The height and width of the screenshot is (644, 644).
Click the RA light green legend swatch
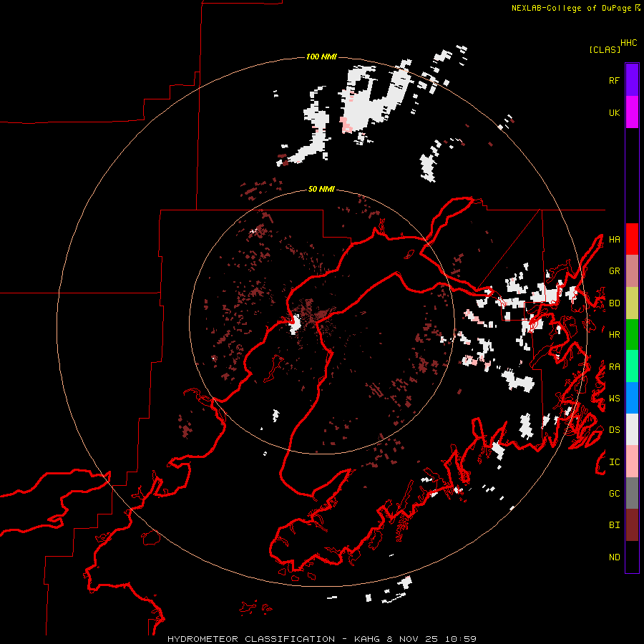click(632, 366)
